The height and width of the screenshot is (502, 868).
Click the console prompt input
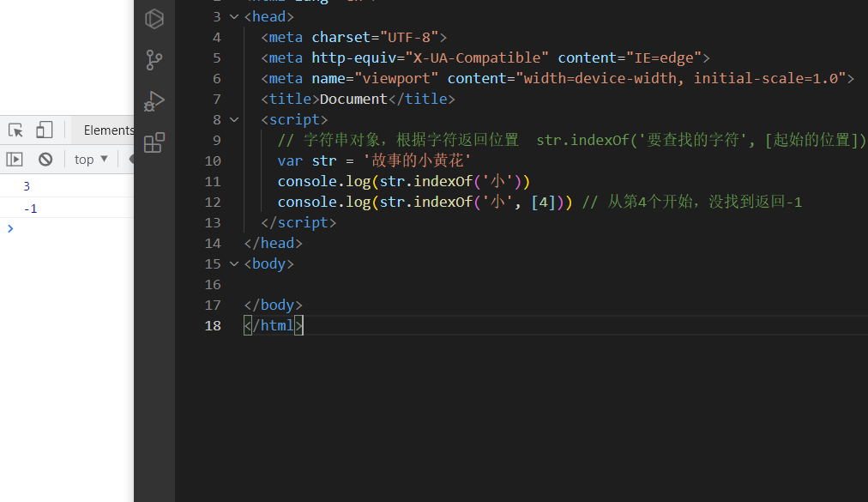[x=72, y=228]
